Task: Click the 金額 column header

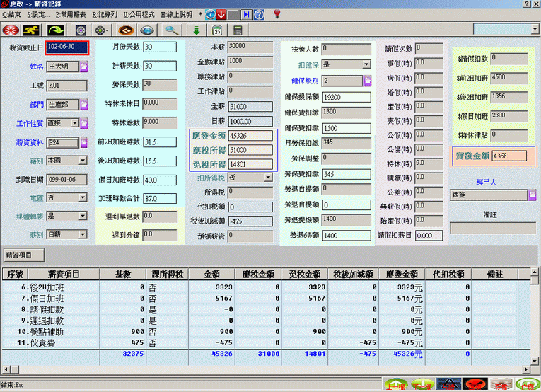Action: click(211, 275)
